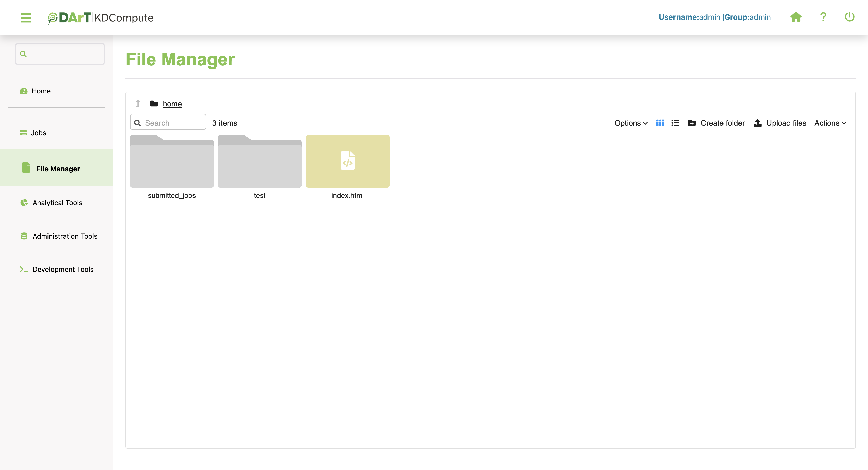Click the DArT KDCompute logo
Screen dimensions: 868x470
click(x=101, y=18)
